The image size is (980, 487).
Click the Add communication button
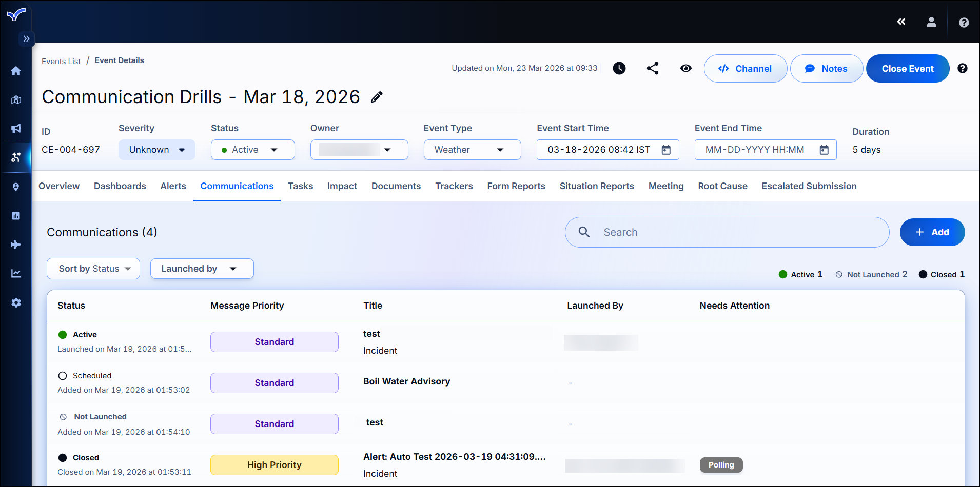[x=932, y=232]
